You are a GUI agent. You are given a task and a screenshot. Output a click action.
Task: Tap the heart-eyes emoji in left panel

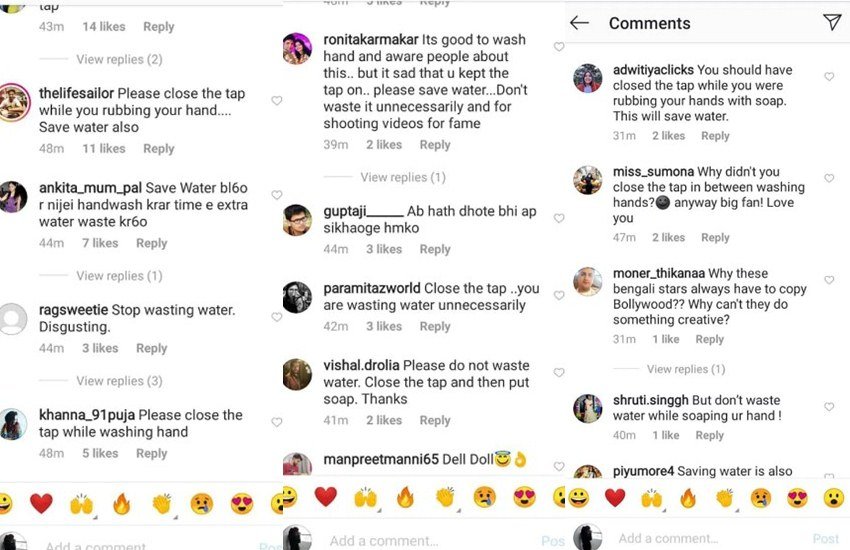241,504
